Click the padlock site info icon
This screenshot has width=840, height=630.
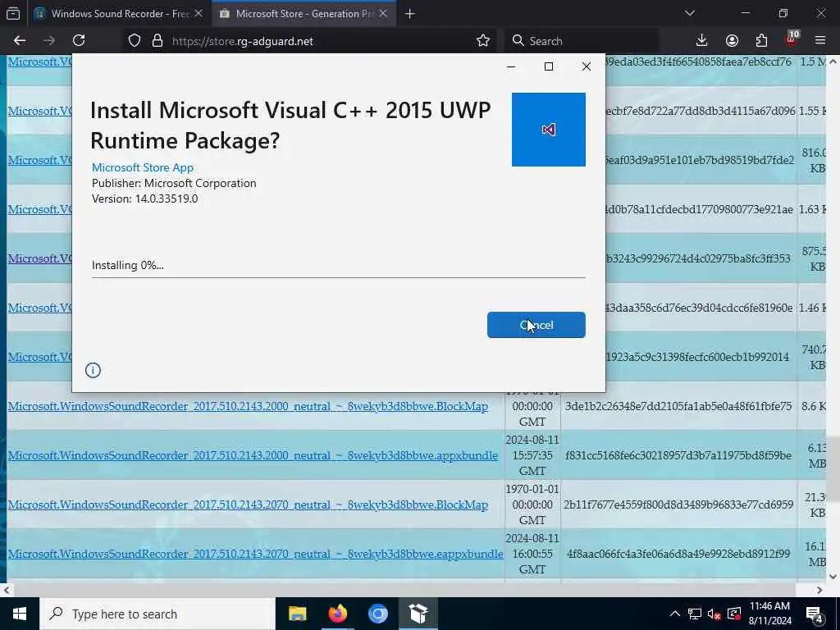pos(157,41)
